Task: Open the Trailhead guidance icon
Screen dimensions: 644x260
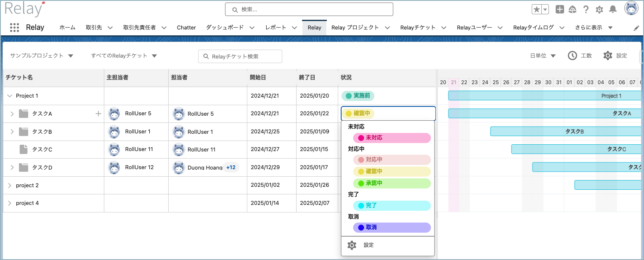Action: click(x=573, y=9)
